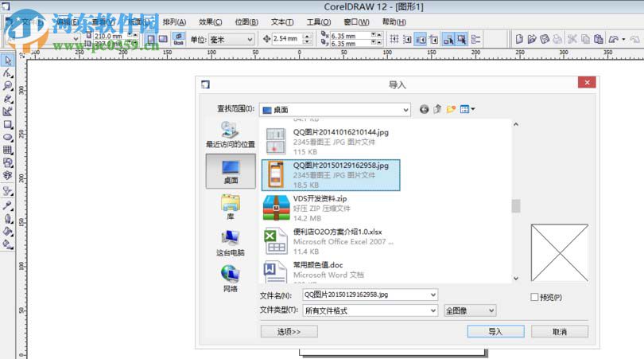The height and width of the screenshot is (359, 644).
Task: Toggle Dynamic Guides button
Action: point(433,40)
